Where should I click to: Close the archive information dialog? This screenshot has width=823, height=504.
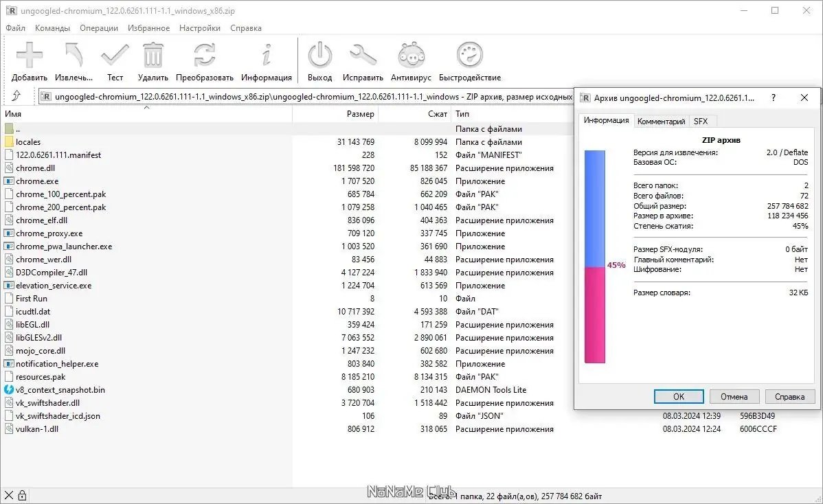pos(804,98)
